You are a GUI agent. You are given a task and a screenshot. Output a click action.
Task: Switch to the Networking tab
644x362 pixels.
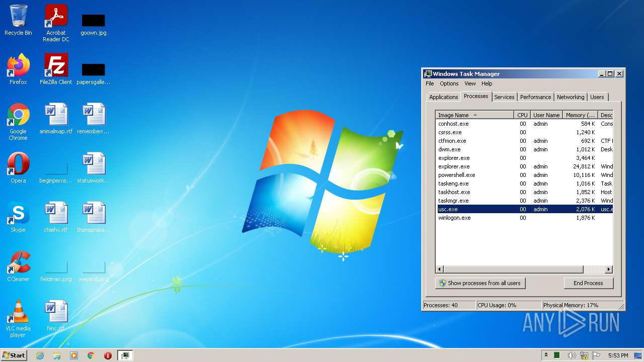coord(571,97)
